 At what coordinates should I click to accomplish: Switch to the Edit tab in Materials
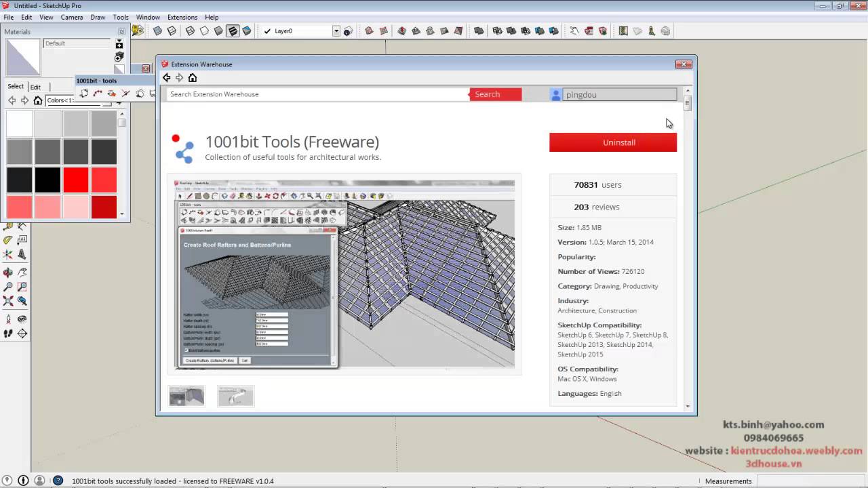pos(35,87)
